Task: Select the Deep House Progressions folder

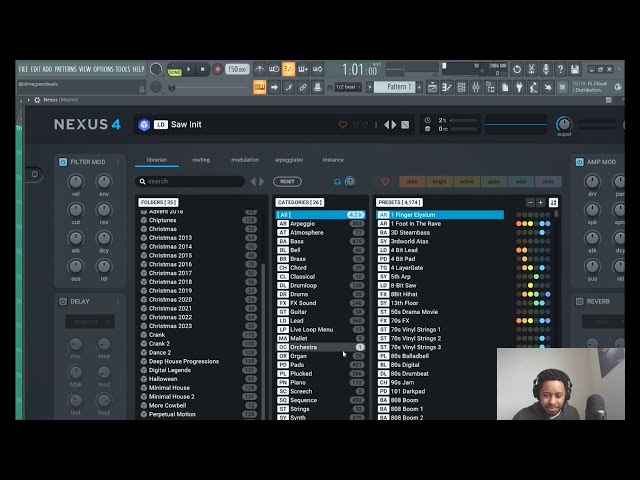Action: [198, 362]
